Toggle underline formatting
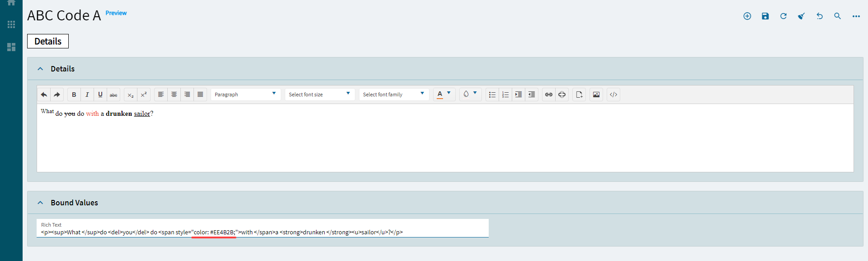 tap(100, 95)
